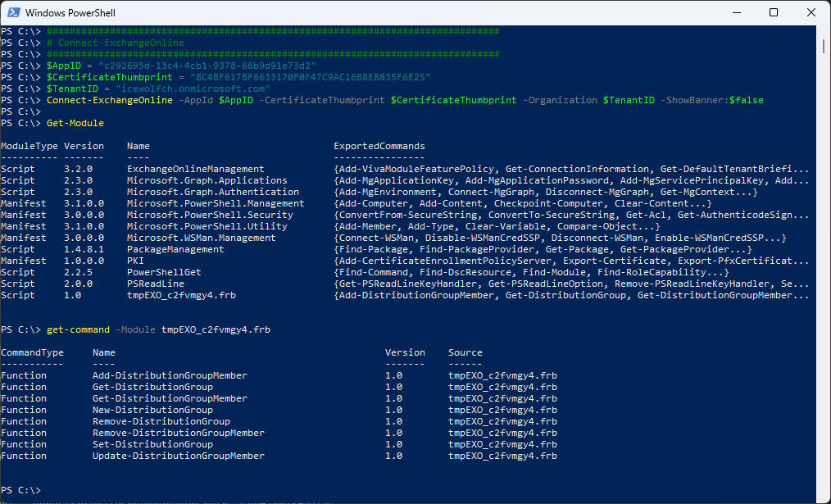Screen dimensions: 831x504
Task: Click 'icewolfch.onmicrosoft.com' tenant value
Action: (193, 89)
